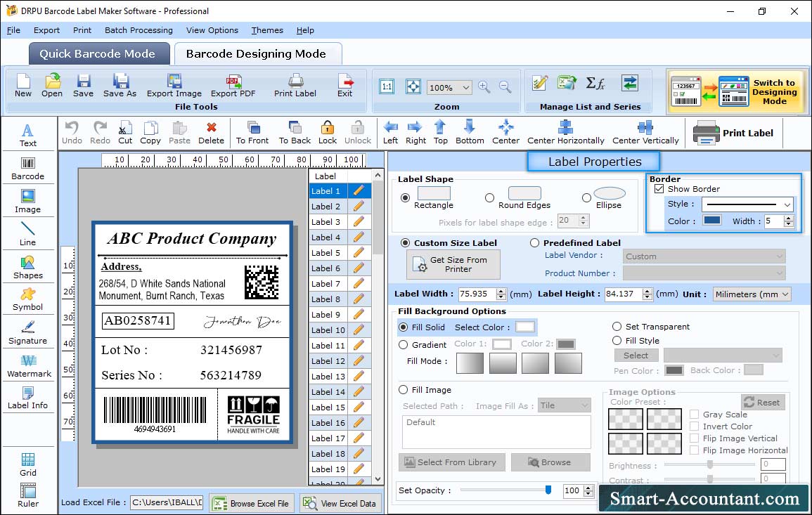Select Rectangle label shape
Screen dimensions: 812x515
tap(405, 197)
